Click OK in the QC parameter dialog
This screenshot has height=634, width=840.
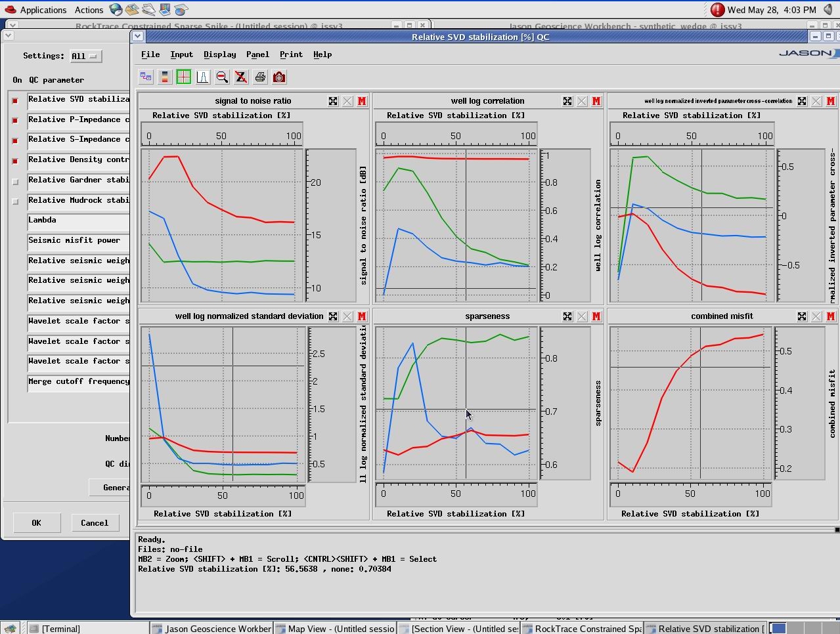[36, 523]
